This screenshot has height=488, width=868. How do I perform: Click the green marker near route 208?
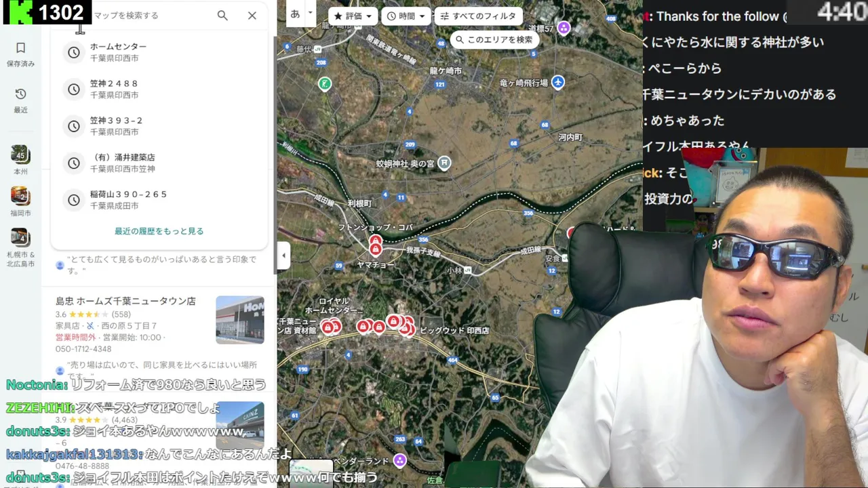(325, 83)
